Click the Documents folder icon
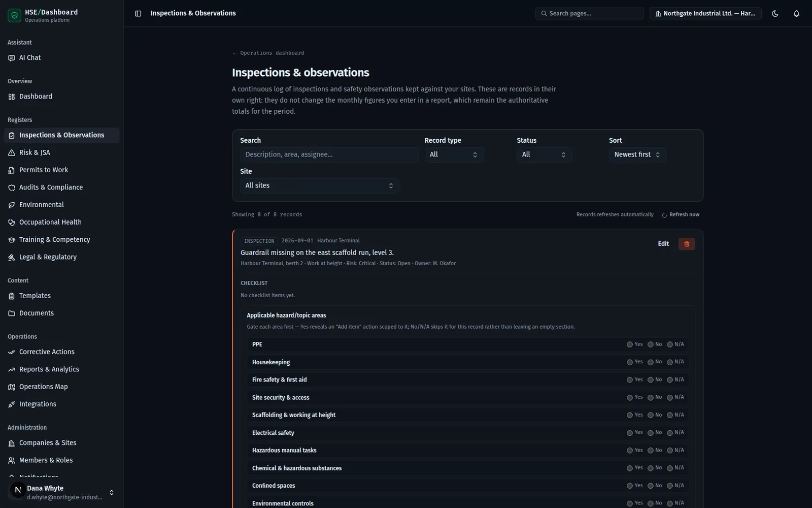Image resolution: width=812 pixels, height=508 pixels. (x=12, y=313)
